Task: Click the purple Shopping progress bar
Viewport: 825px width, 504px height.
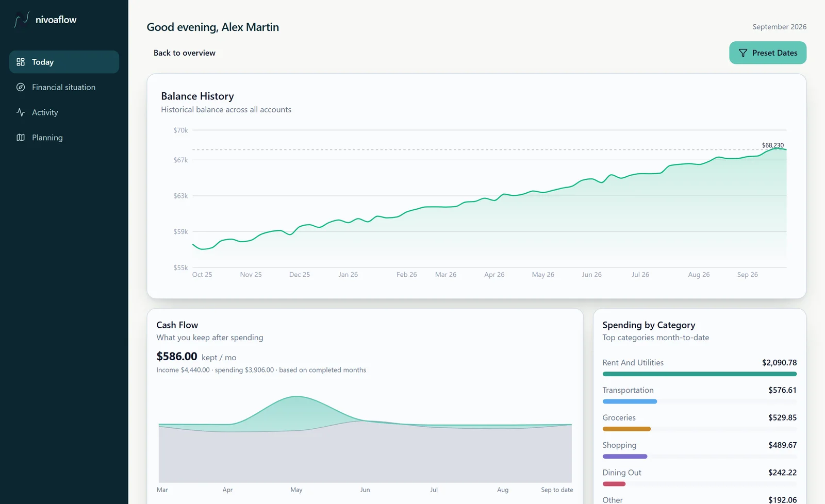Action: 625,457
